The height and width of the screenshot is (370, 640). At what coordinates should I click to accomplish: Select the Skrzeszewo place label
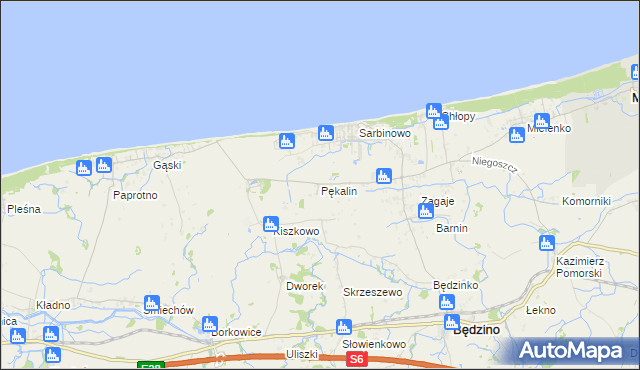click(x=373, y=292)
